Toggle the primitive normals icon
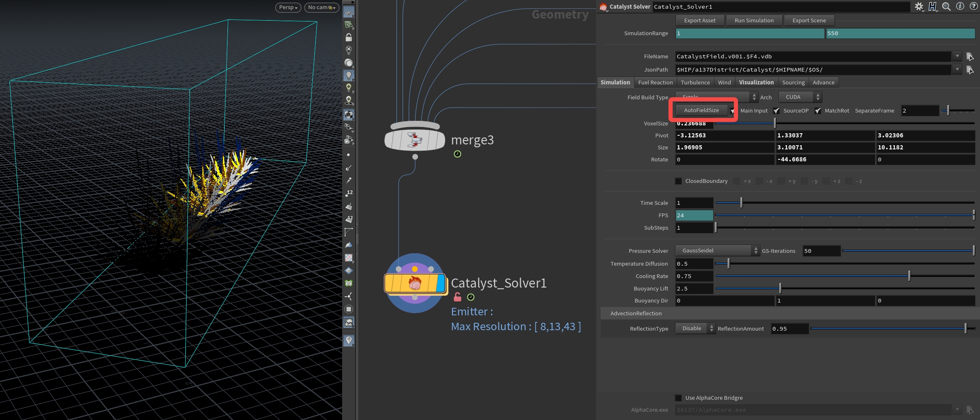The width and height of the screenshot is (980, 420). coord(349,206)
